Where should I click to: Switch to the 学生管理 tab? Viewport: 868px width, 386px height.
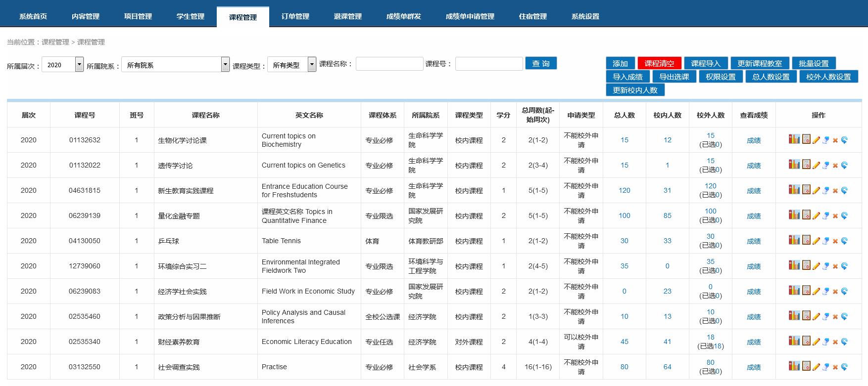click(190, 16)
